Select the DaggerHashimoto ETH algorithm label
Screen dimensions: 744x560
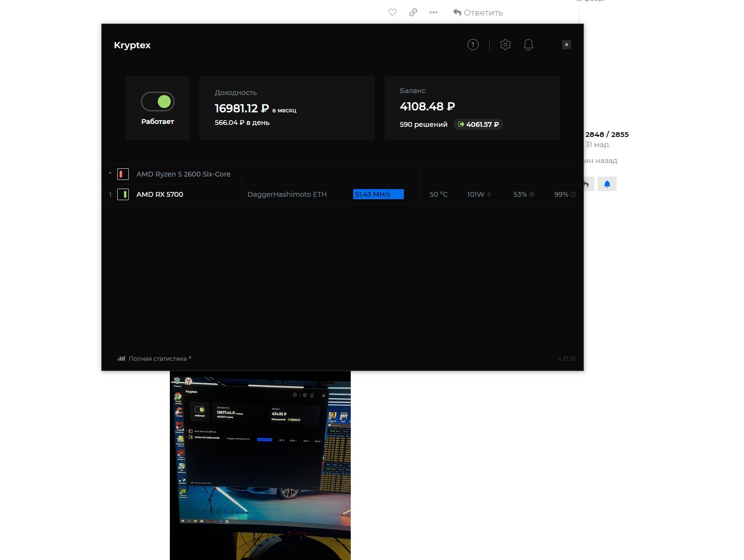(287, 194)
